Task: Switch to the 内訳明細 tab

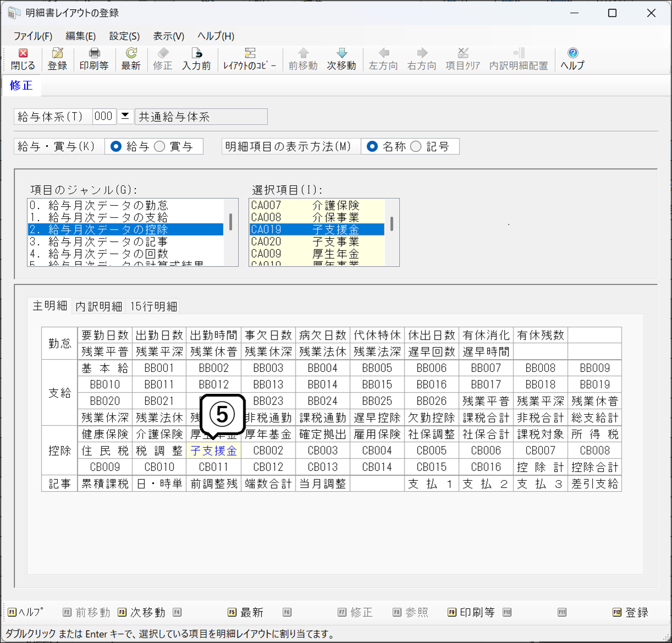Action: click(x=99, y=306)
